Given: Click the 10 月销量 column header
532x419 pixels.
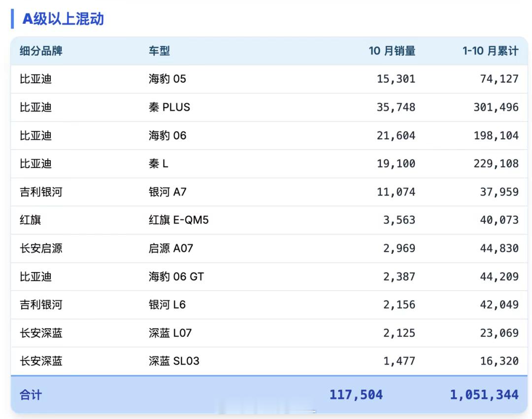Looking at the screenshot, I should tap(392, 51).
